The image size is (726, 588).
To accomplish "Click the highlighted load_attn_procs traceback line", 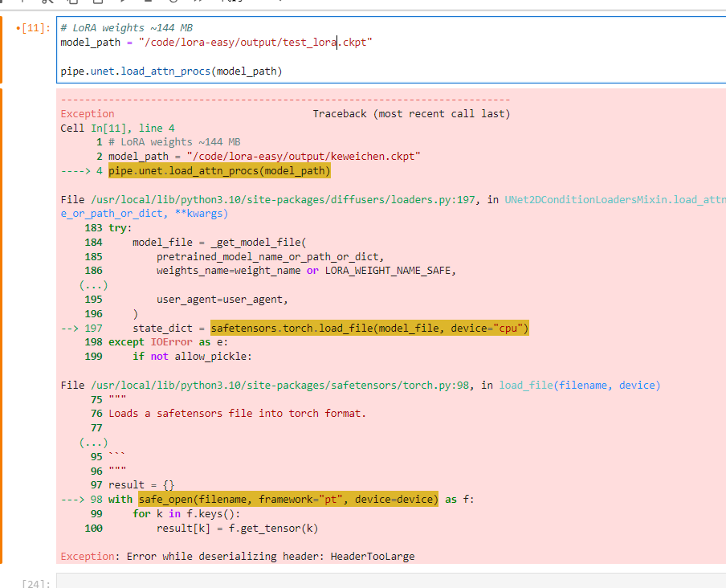I will coord(219,169).
